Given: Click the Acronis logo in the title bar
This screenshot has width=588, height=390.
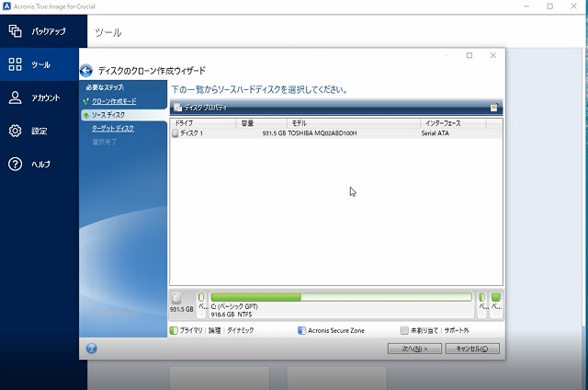Looking at the screenshot, I should (6, 6).
